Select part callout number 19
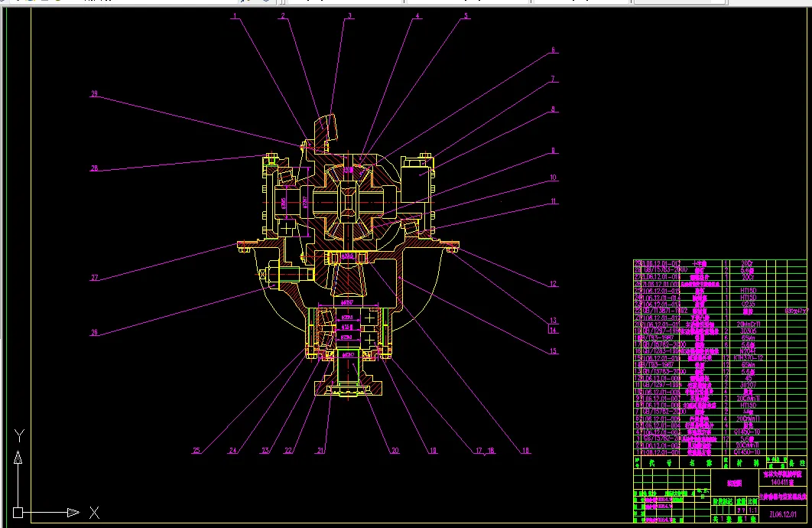This screenshot has width=812, height=528. tap(433, 451)
